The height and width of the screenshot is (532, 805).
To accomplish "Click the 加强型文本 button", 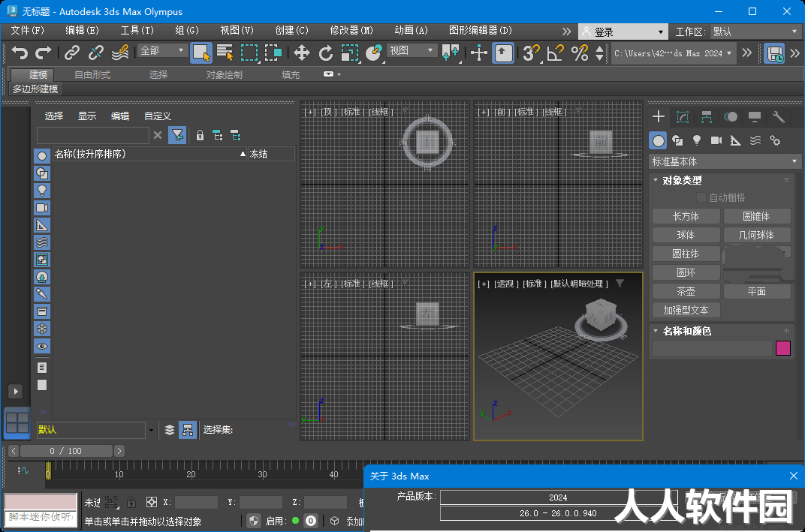I will tap(686, 311).
